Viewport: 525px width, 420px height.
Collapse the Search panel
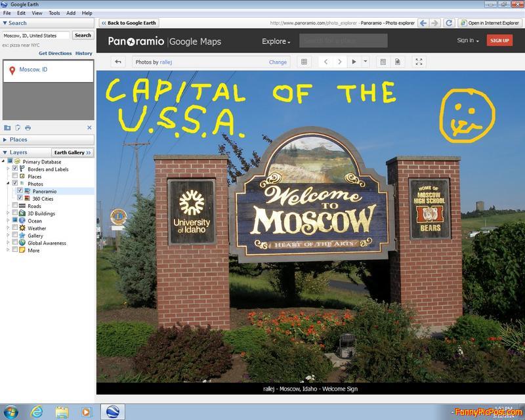click(x=5, y=23)
